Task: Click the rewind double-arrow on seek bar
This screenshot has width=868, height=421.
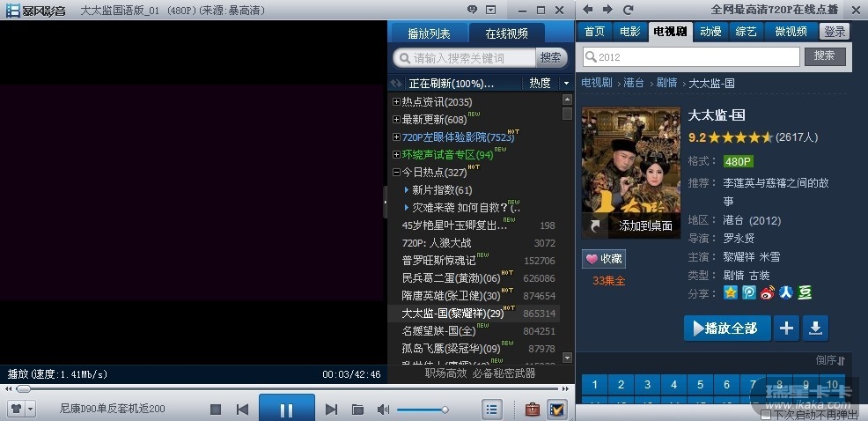Action: (8, 389)
